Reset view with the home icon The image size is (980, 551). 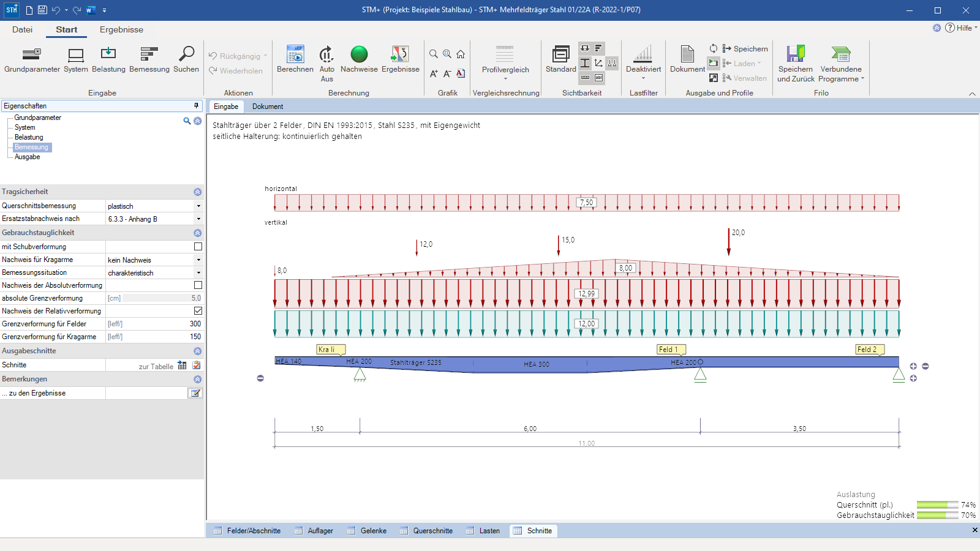(x=461, y=54)
